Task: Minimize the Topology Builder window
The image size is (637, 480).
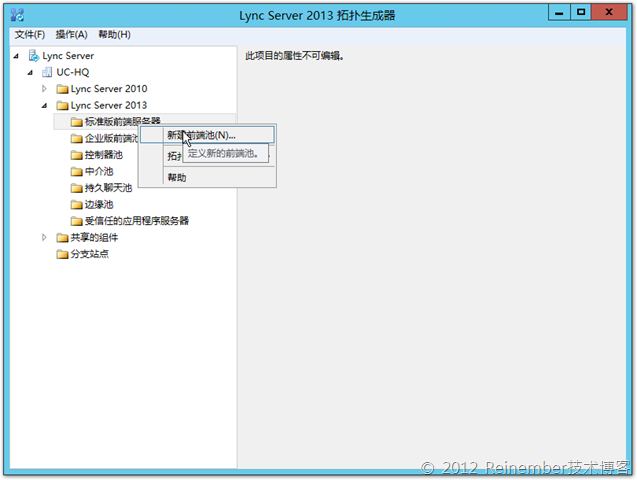Action: pos(559,13)
